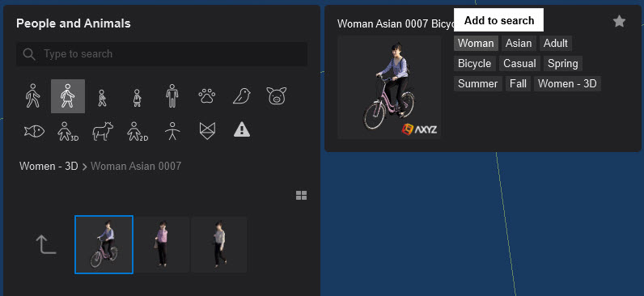Add the Adult tag to search
The width and height of the screenshot is (644, 296).
556,43
